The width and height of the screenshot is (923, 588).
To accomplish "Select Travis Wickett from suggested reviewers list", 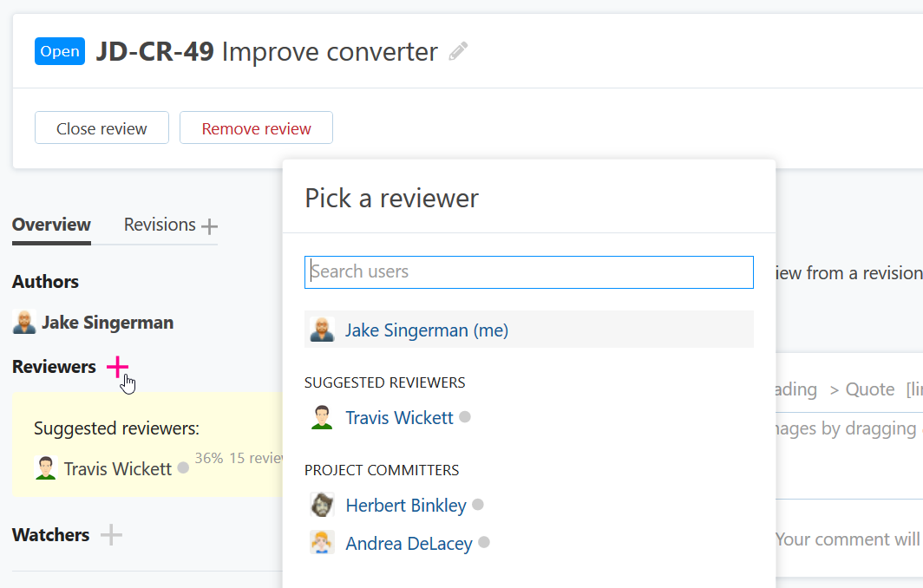I will 399,417.
